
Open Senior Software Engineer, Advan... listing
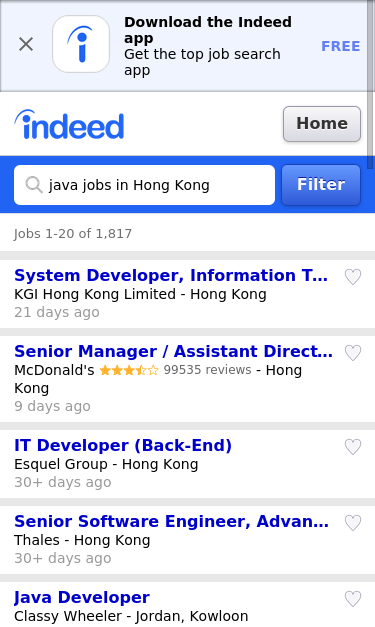coord(172,521)
